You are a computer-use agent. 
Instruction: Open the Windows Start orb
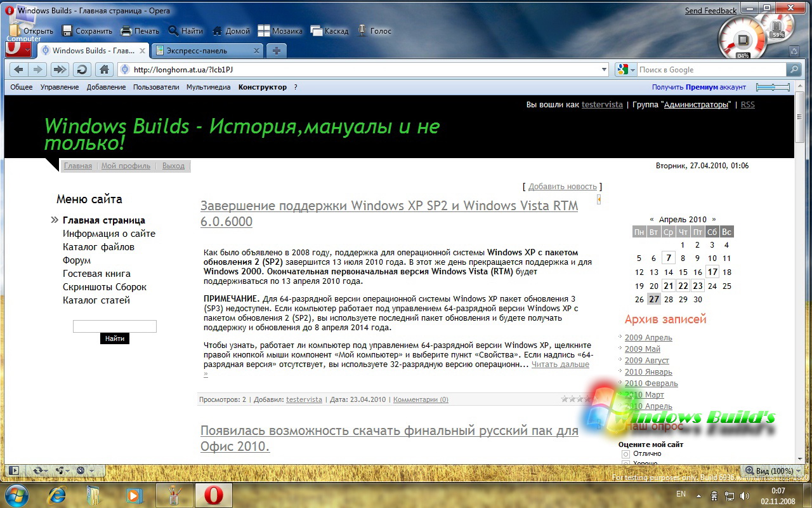(x=15, y=494)
